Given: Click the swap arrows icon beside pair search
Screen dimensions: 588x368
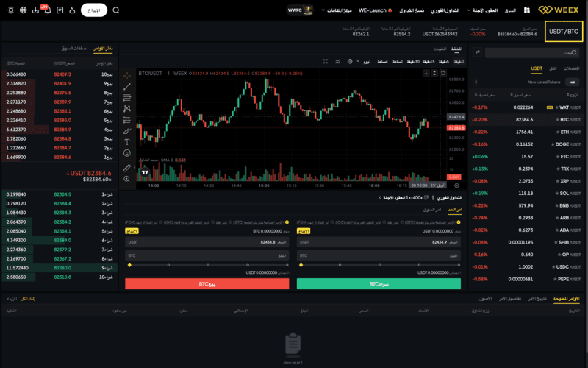Looking at the screenshot, I should (x=477, y=52).
